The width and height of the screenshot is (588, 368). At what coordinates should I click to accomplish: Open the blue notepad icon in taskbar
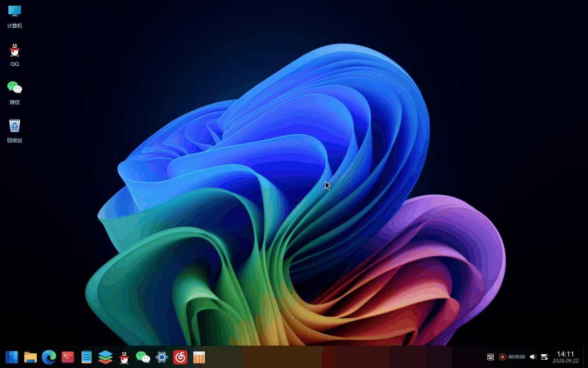click(86, 357)
